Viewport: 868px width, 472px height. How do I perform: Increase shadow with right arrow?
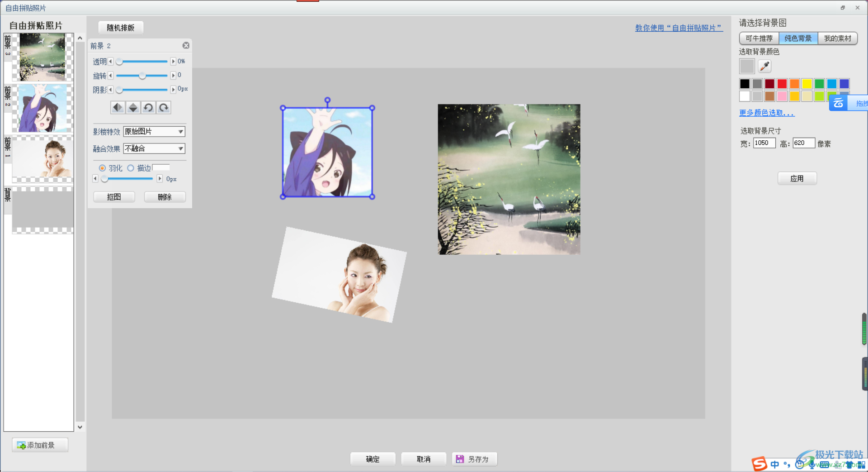pos(173,90)
